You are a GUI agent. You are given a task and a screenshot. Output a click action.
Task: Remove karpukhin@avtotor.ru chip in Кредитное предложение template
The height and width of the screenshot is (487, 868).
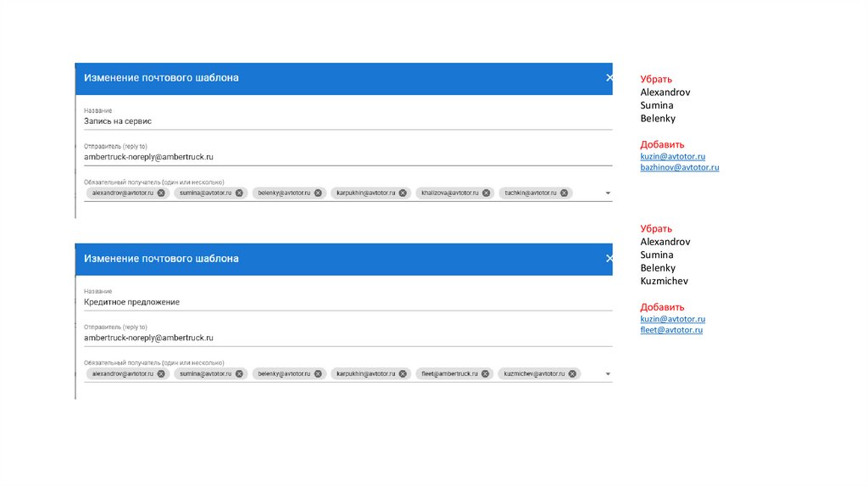[x=403, y=374]
